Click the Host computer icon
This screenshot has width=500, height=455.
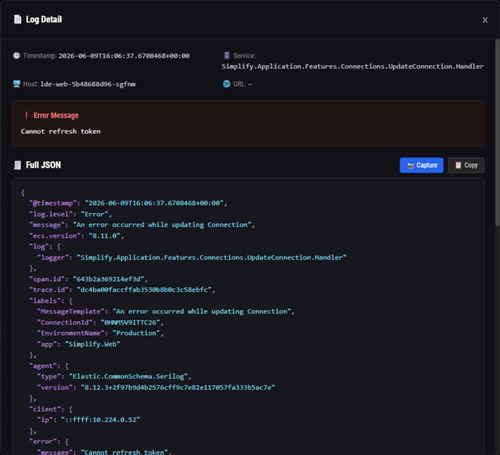pyautogui.click(x=17, y=84)
